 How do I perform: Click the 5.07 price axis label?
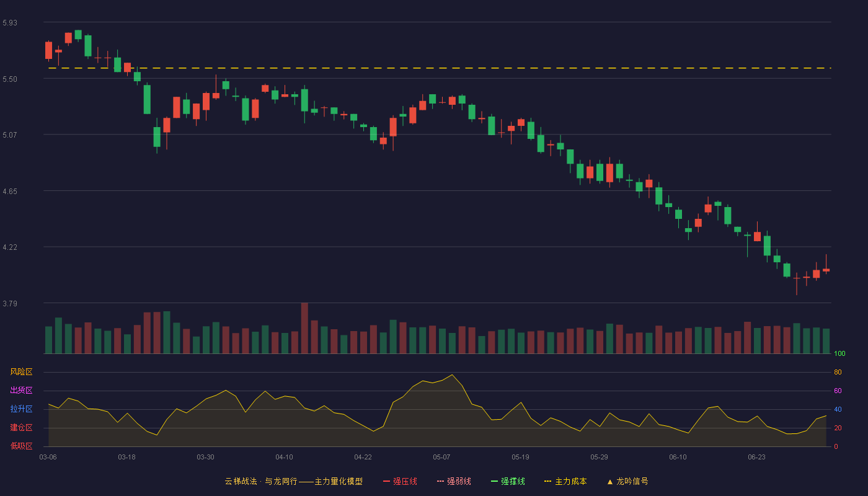[x=10, y=135]
